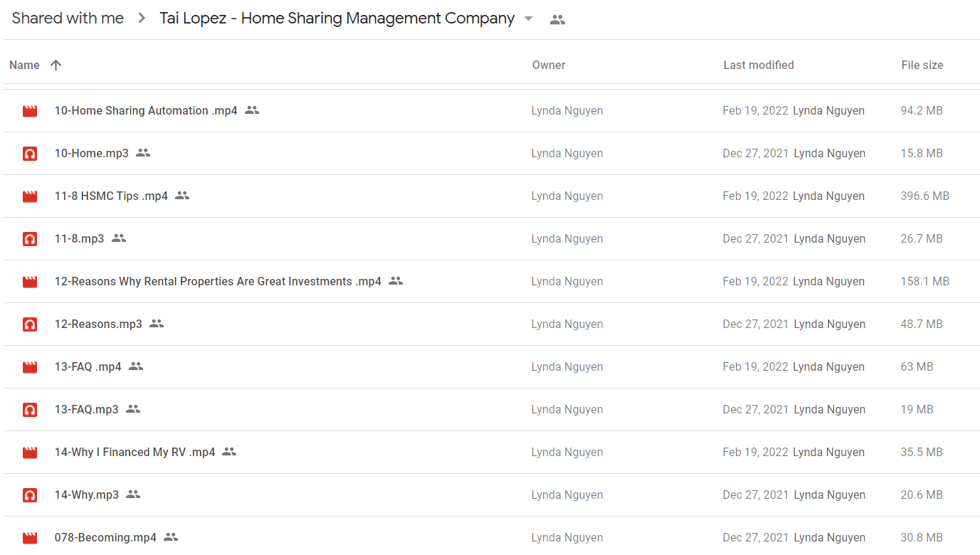Click the audio icon for 10-Home.mp3
Screen dimensions: 980x555
click(30, 154)
